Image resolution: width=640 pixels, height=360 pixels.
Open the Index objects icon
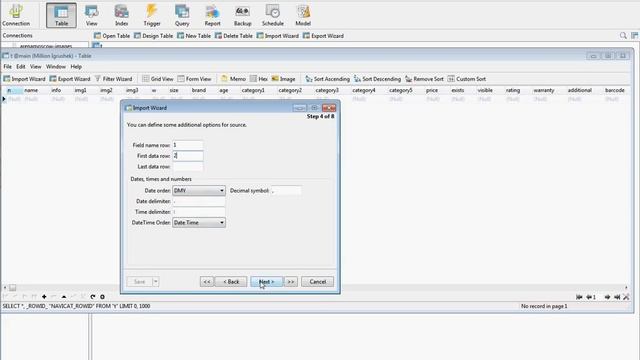(x=121, y=15)
